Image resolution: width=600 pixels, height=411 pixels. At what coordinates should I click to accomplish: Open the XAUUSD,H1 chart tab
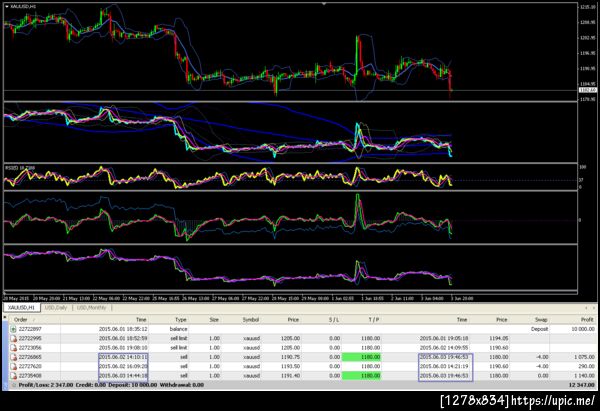21,308
